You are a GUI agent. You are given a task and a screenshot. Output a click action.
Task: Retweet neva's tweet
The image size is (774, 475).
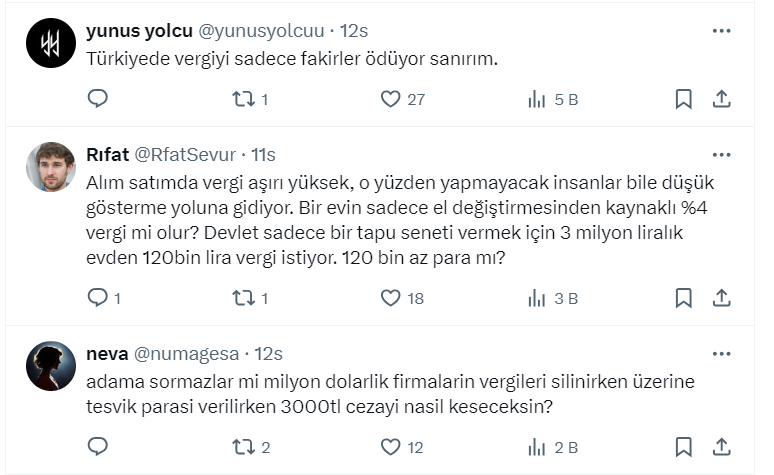tap(244, 446)
